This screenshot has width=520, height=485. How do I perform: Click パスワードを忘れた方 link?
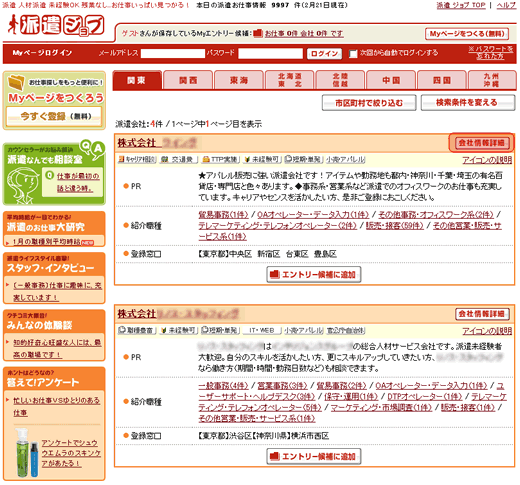(x=491, y=53)
